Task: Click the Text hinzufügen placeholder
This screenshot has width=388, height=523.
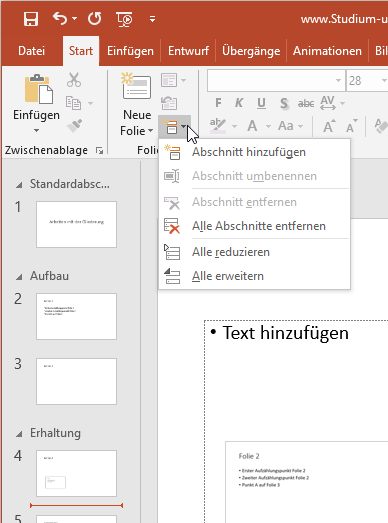Action: [285, 333]
